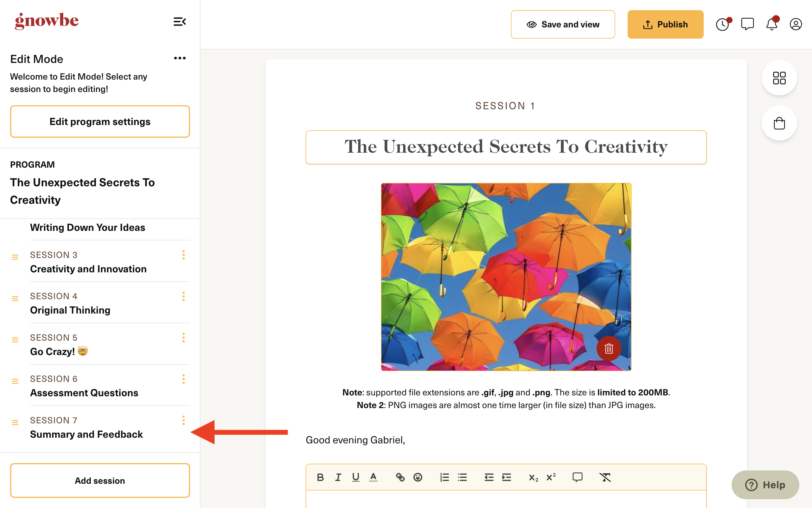The image size is (812, 508).
Task: Open the text color picker
Action: click(x=373, y=477)
